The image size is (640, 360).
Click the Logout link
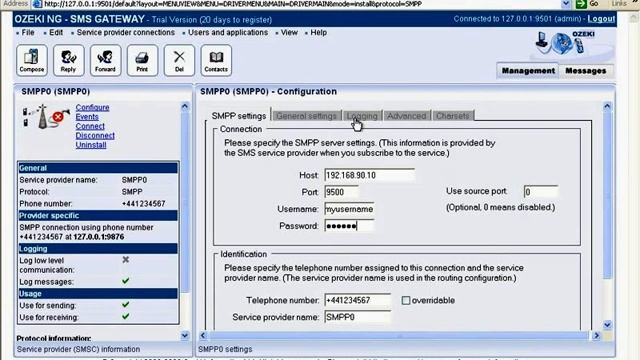[601, 19]
